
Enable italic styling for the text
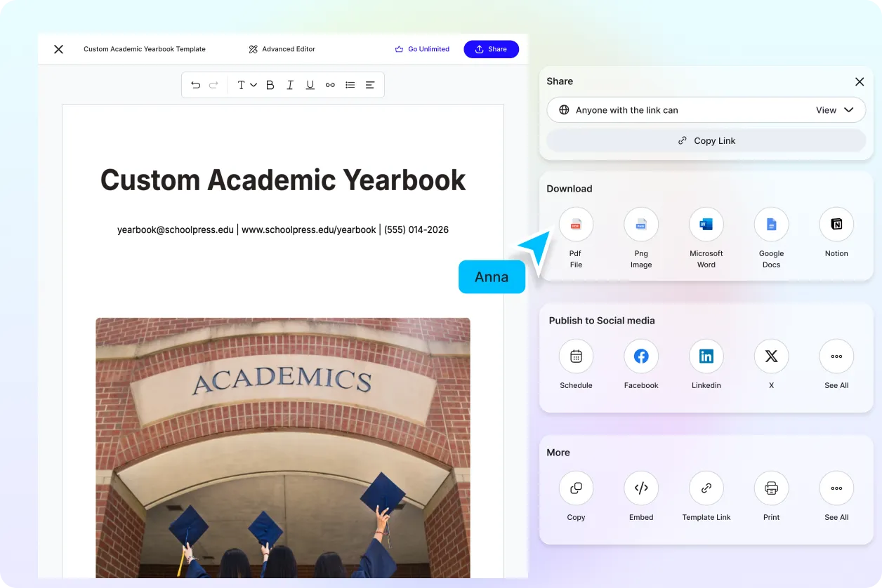(290, 84)
